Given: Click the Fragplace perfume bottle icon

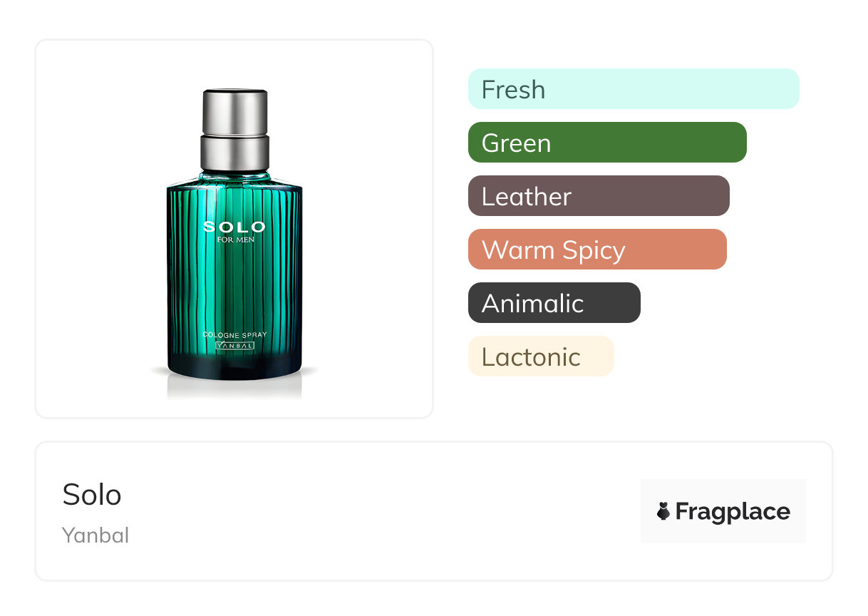Looking at the screenshot, I should 663,511.
